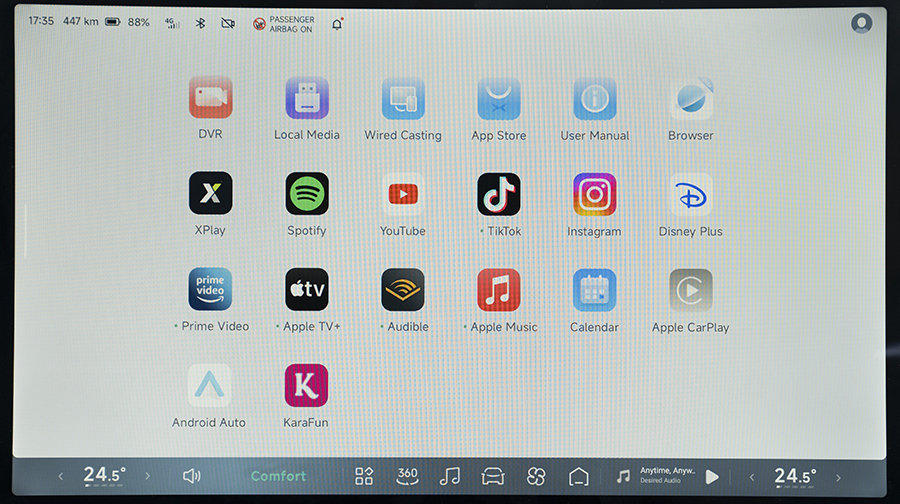Open the DVR app
This screenshot has width=900, height=504.
(210, 98)
